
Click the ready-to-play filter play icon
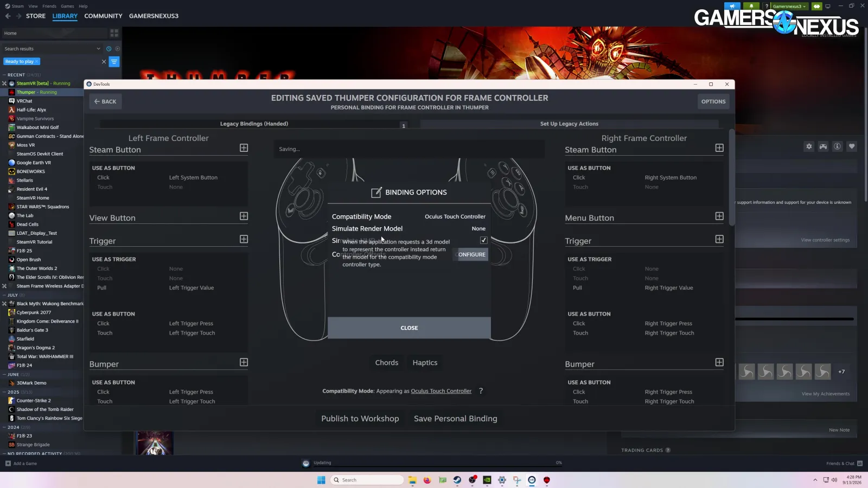pyautogui.click(x=117, y=49)
